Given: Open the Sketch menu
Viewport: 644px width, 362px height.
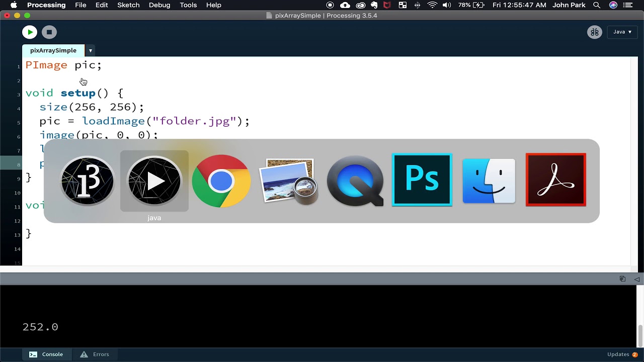Looking at the screenshot, I should [128, 5].
